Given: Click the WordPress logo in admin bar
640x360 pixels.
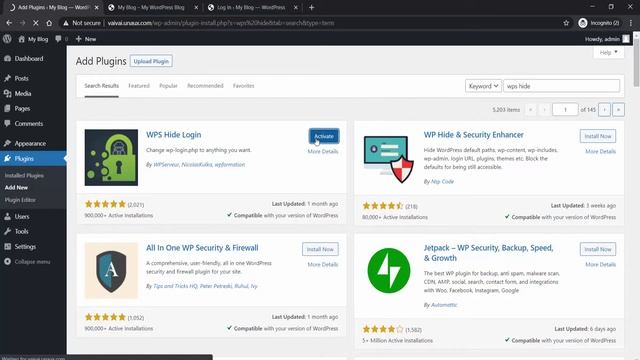Looking at the screenshot, I should [x=7, y=39].
